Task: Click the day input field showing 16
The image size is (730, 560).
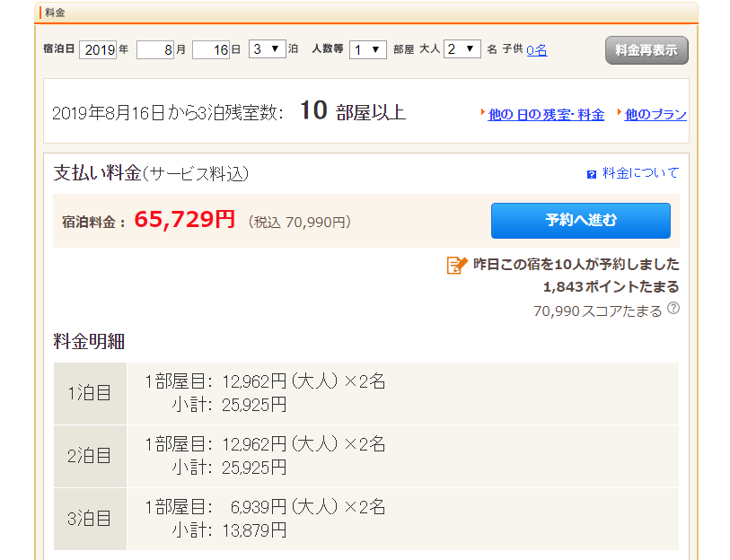Action: tap(211, 49)
